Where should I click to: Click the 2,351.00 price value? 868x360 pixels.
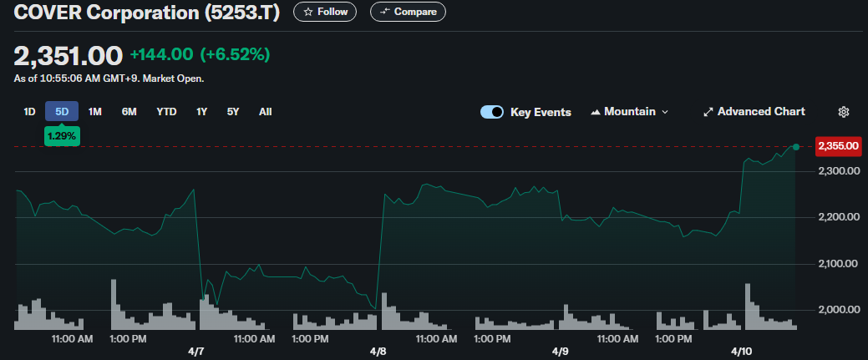tap(69, 55)
